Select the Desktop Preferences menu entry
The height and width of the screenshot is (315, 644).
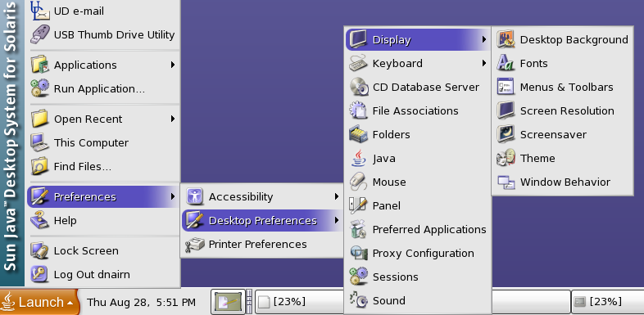pyautogui.click(x=262, y=221)
